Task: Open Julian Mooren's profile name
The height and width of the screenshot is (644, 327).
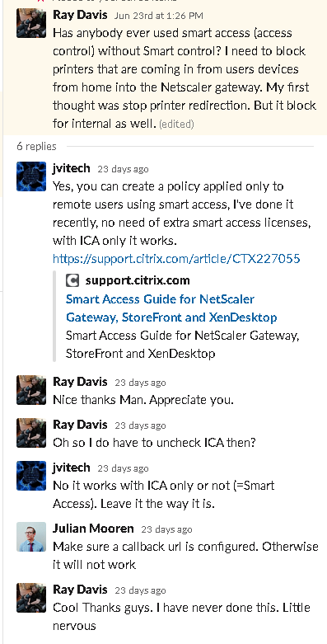Action: tap(93, 529)
